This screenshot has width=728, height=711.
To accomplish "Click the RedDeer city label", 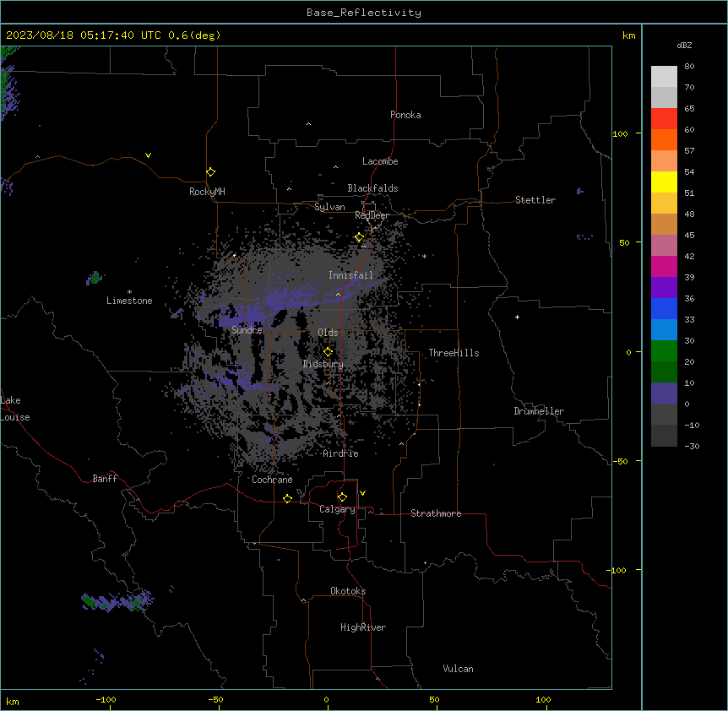I will [x=372, y=215].
